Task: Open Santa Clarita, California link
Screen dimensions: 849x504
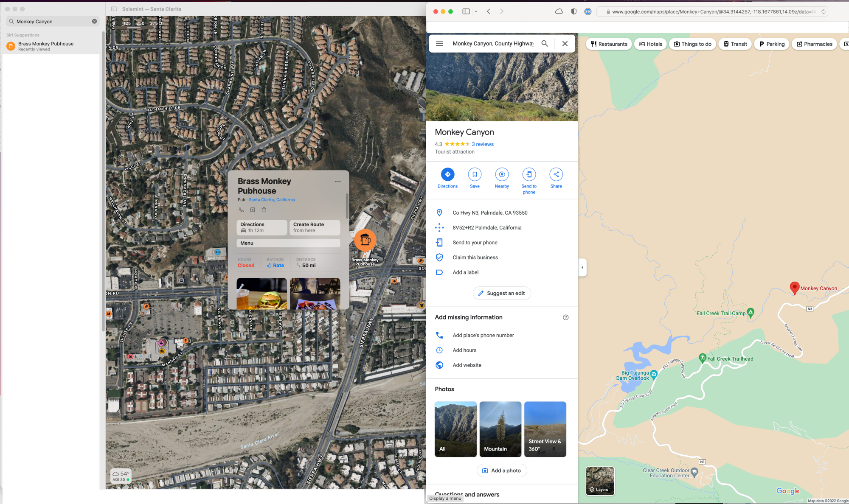Action: point(272,200)
